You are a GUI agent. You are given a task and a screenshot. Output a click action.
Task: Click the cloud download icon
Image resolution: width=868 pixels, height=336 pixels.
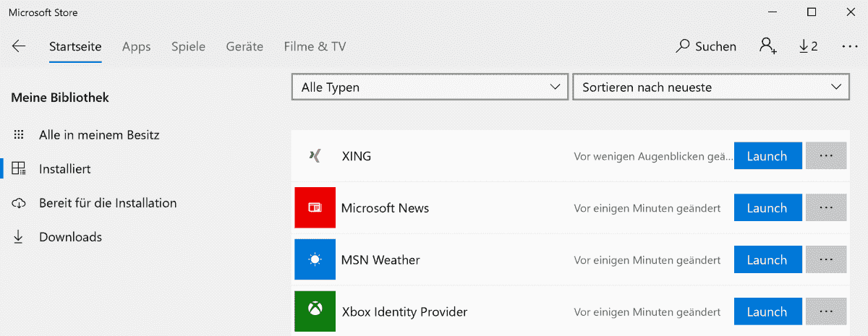[x=19, y=203]
